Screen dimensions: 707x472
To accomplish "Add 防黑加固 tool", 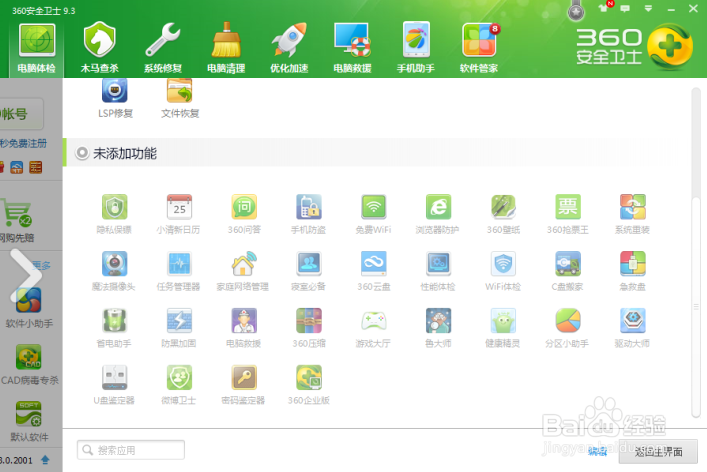I will 179,328.
